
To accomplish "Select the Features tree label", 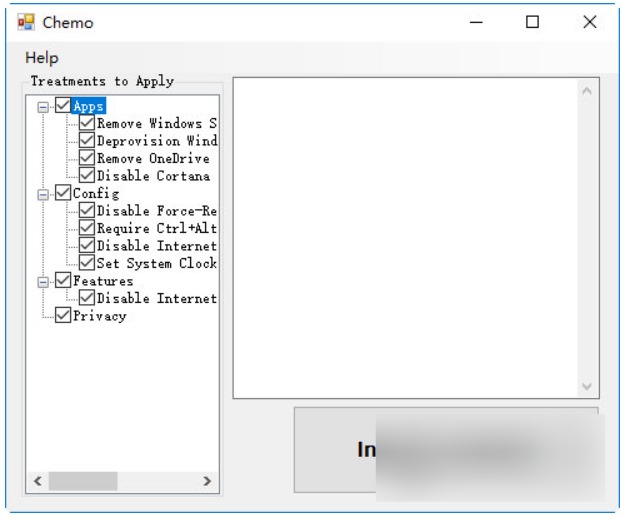I will point(103,281).
